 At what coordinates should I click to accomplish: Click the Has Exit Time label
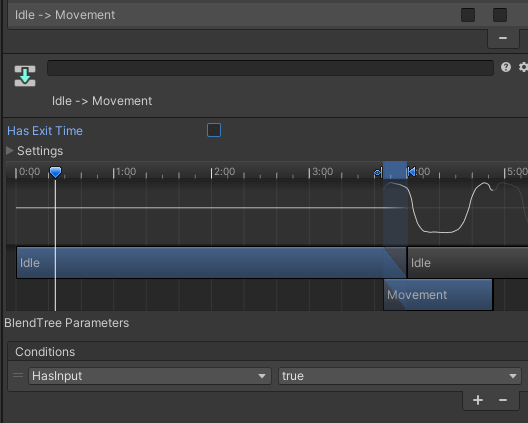pos(45,131)
